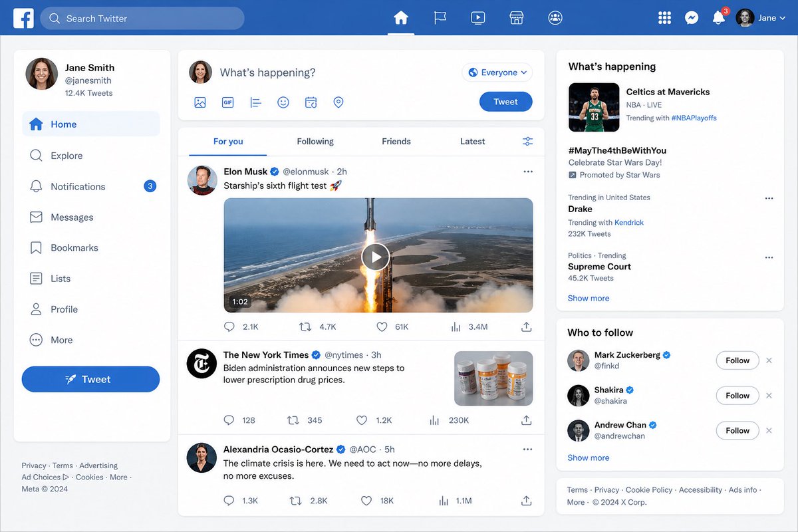Open the apps grid menu icon
This screenshot has width=798, height=532.
(664, 18)
